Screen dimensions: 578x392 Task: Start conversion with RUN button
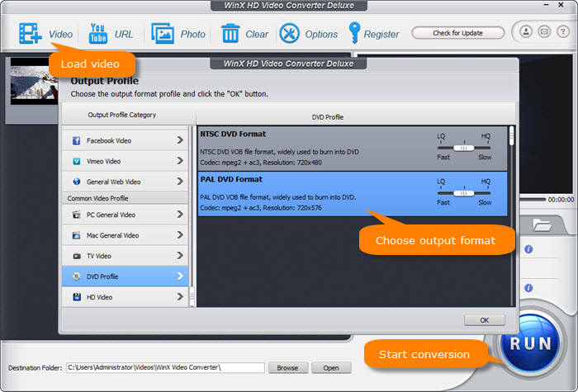click(531, 344)
